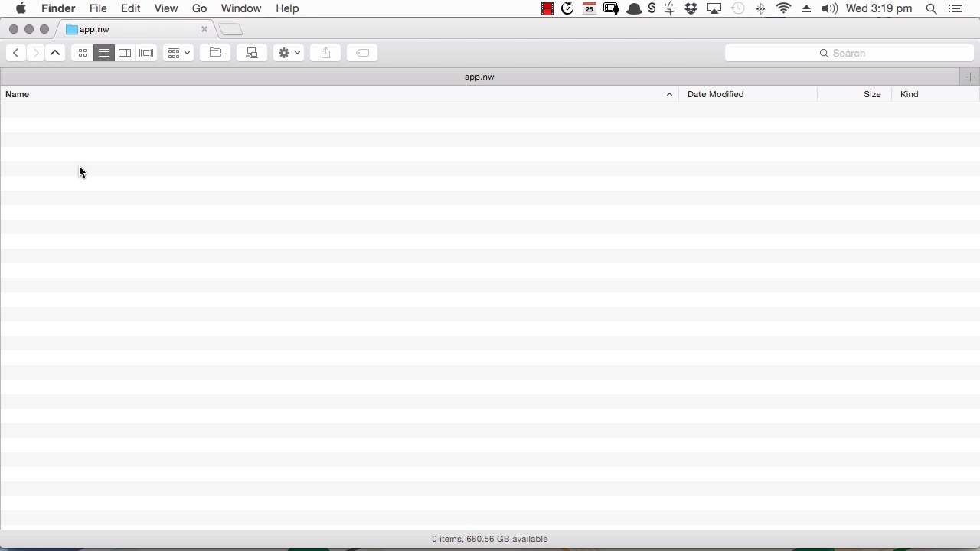The height and width of the screenshot is (551, 980).
Task: Open Notification Center list icon
Action: [955, 8]
